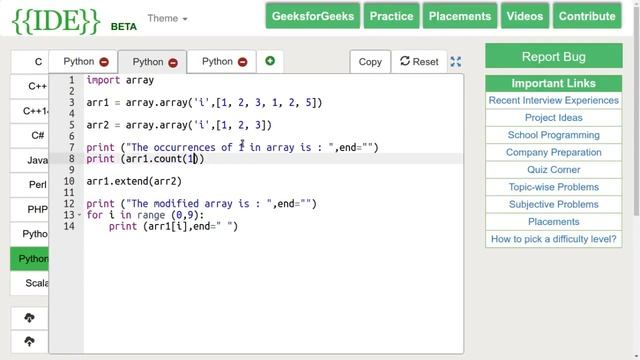The width and height of the screenshot is (640, 360).
Task: Select the Perl language option
Action: [x=29, y=184]
